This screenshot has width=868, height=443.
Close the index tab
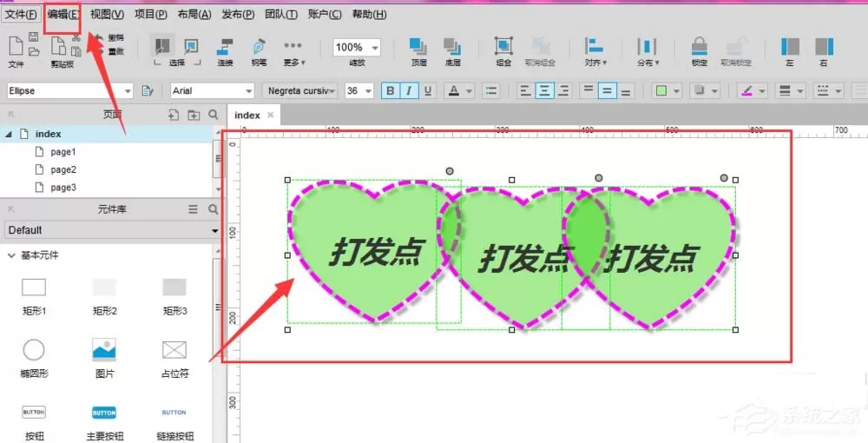tap(270, 116)
